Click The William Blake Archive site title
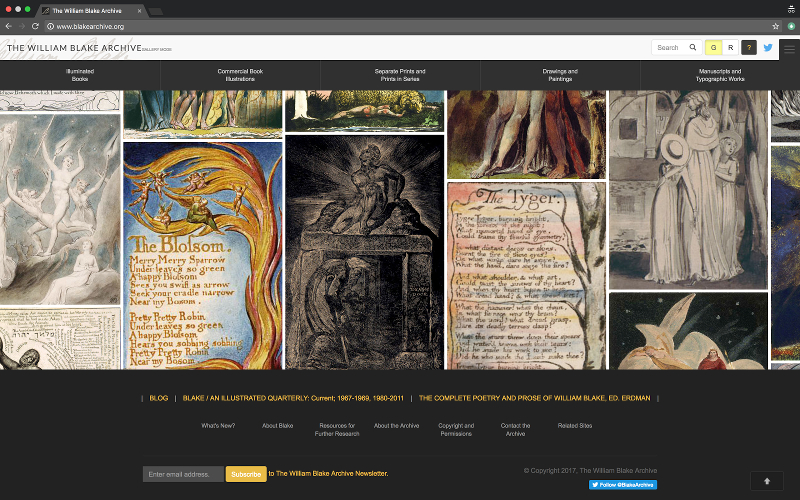The width and height of the screenshot is (800, 500). tap(74, 48)
